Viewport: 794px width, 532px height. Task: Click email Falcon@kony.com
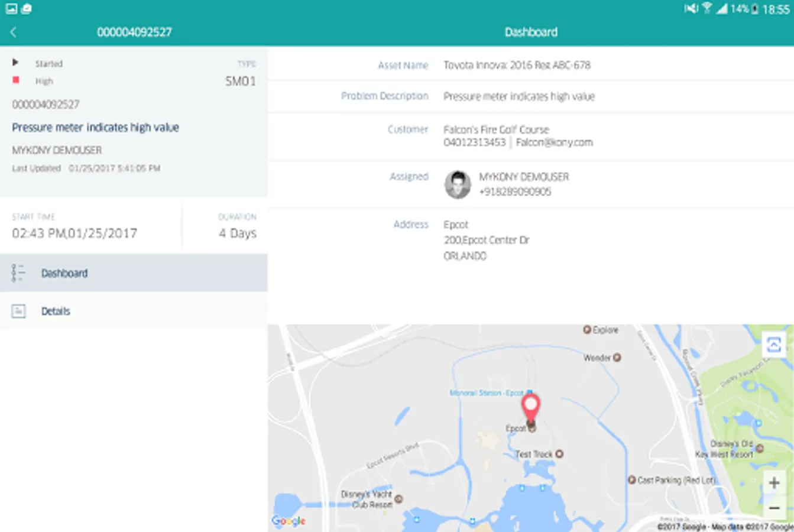tap(554, 142)
